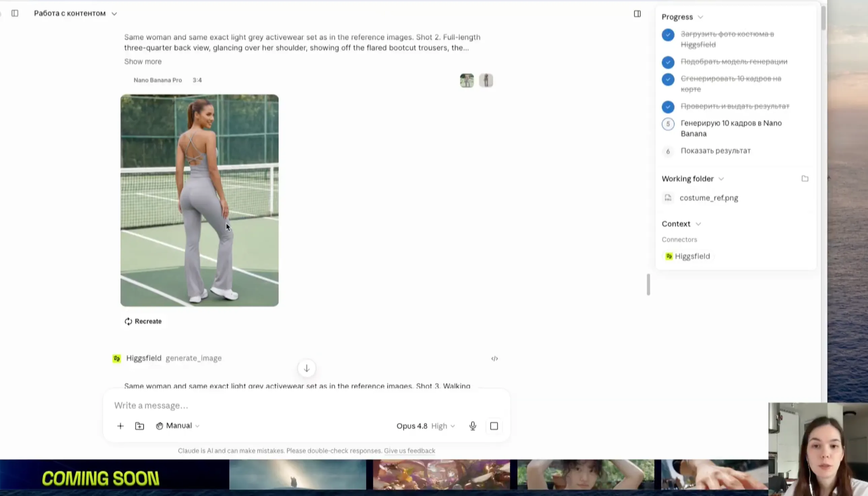Select step 6 Показать результат circle

tap(668, 151)
